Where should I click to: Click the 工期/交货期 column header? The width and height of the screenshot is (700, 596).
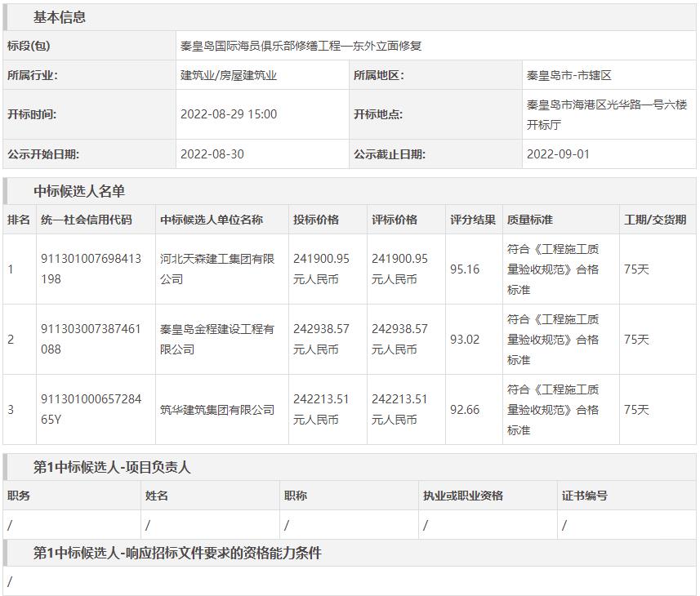pos(655,220)
